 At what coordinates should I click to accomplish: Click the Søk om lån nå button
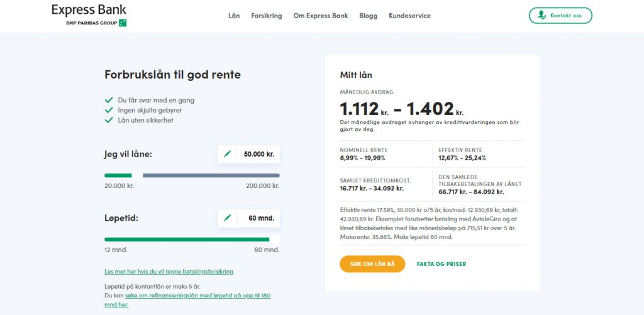point(372,264)
